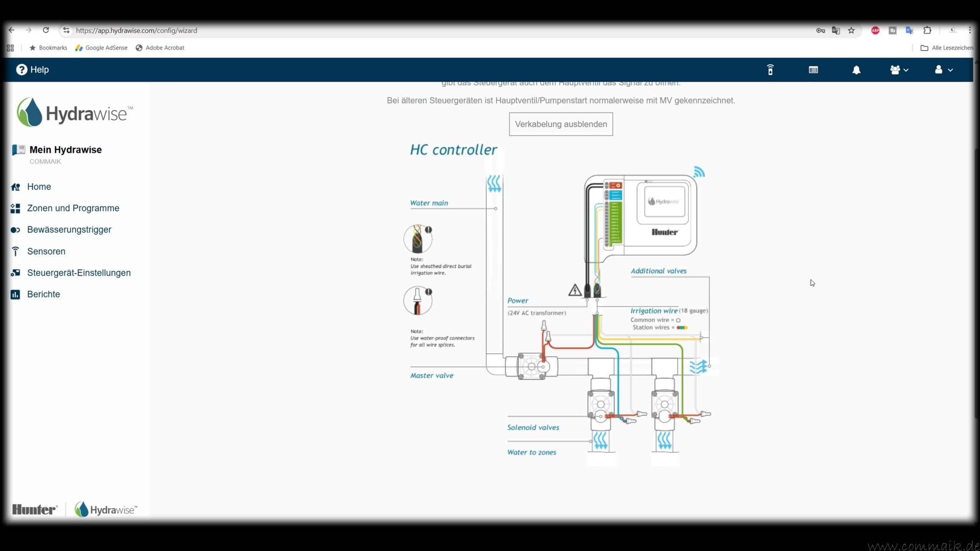Click the Google Translate extension icon
The image size is (980, 551).
910,30
